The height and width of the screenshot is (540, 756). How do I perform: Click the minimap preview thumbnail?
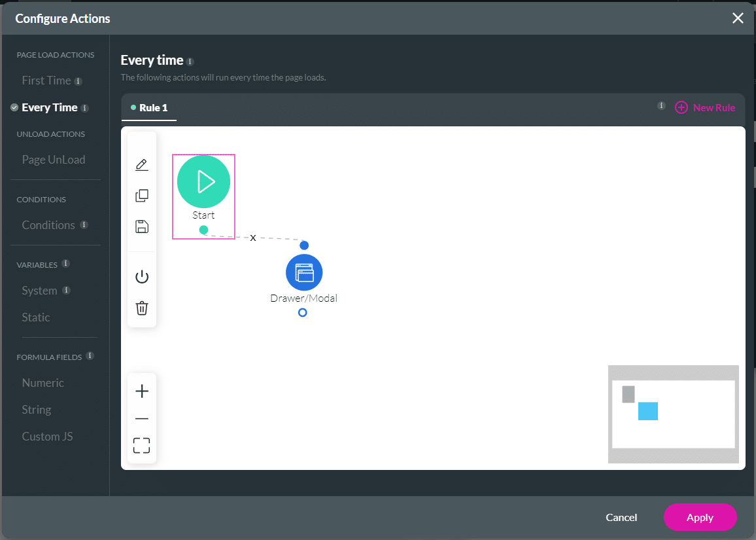point(673,414)
